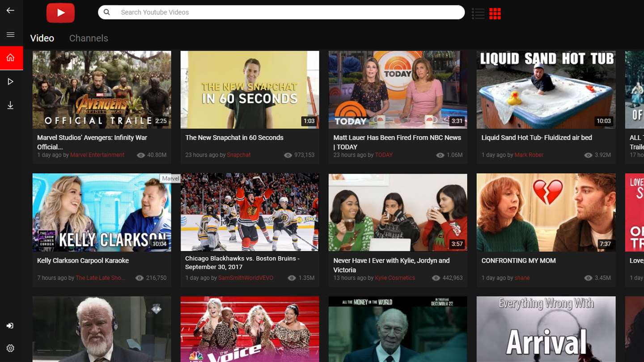Screen dimensions: 644x362
Task: Click the eye icon beside 1.06M views
Action: [441, 155]
